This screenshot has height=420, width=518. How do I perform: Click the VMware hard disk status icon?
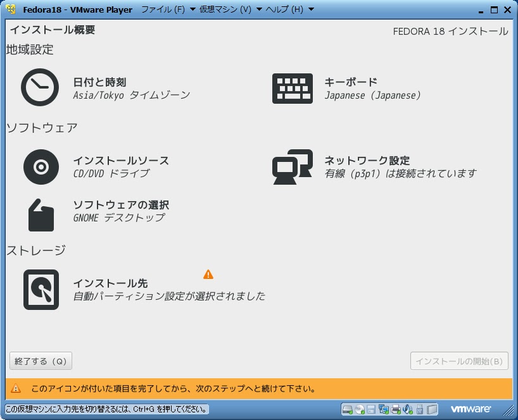[347, 410]
